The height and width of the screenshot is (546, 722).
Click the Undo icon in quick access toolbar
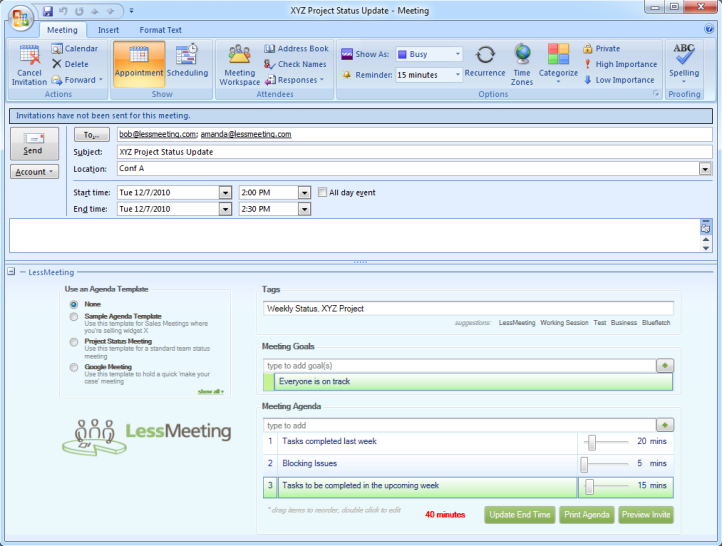[x=64, y=11]
